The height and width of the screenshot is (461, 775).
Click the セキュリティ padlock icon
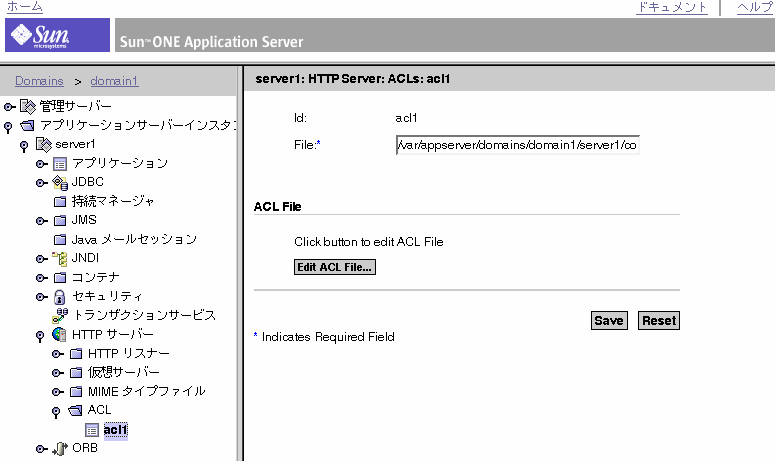pos(59,297)
